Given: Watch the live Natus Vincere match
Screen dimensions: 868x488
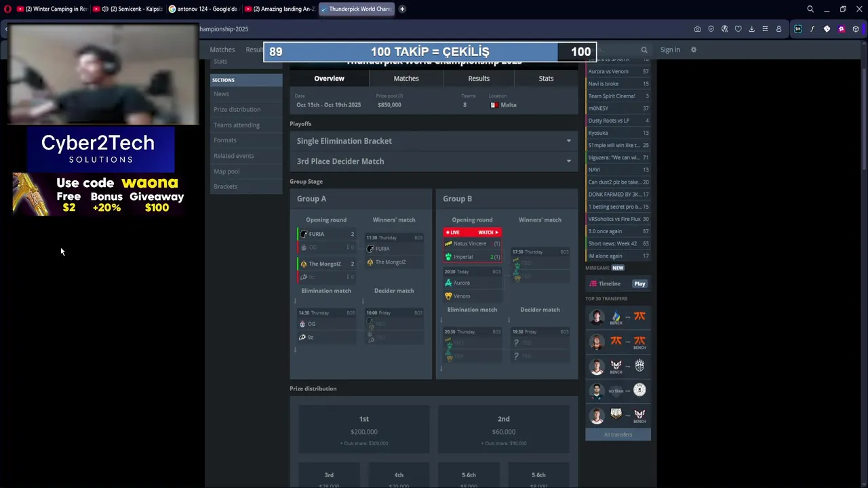Looking at the screenshot, I should (x=488, y=232).
